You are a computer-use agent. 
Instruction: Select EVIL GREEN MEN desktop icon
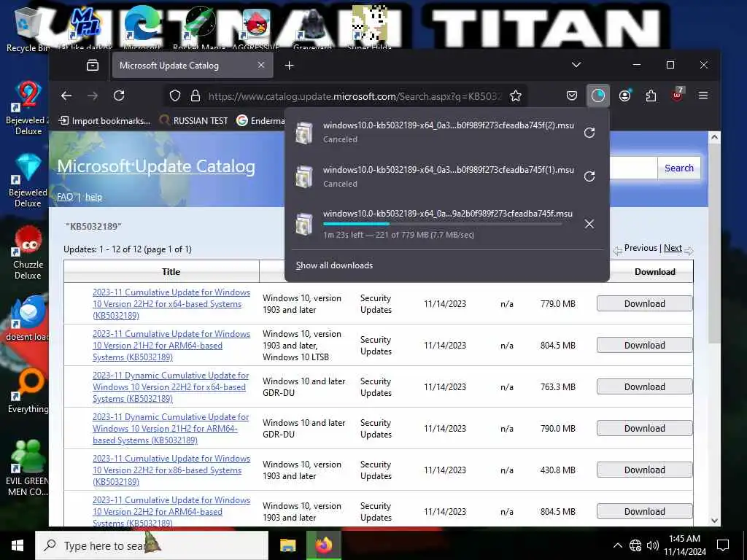coord(27,467)
